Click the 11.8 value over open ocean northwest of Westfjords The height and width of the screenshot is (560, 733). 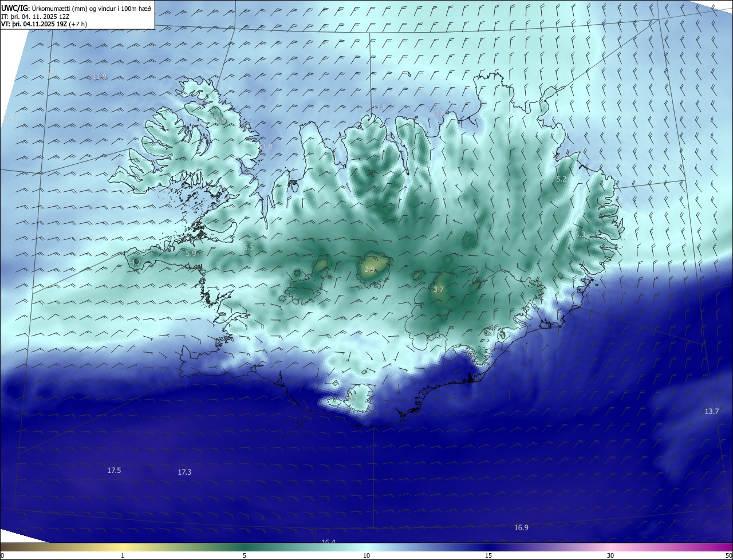point(100,76)
